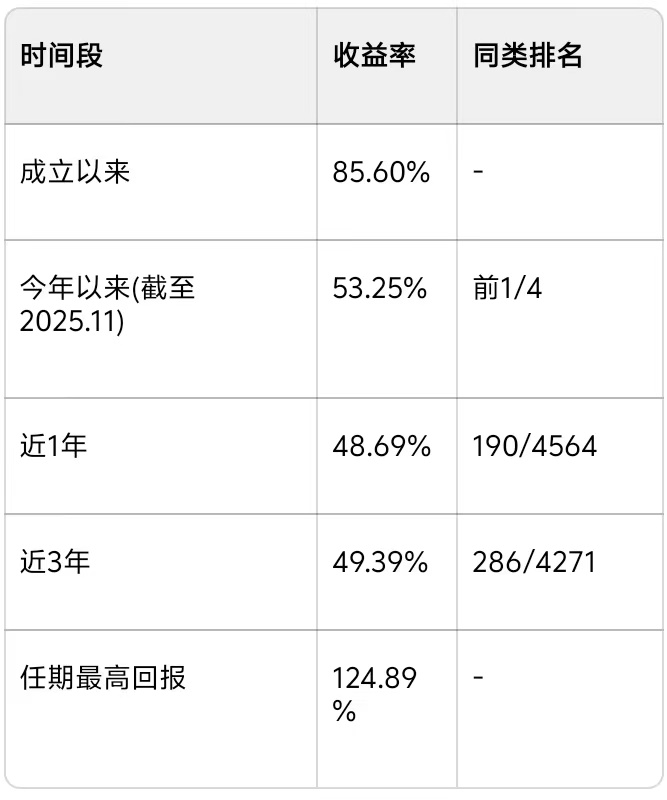This screenshot has width=667, height=800.
Task: Select the 近1年 row label
Action: pyautogui.click(x=53, y=445)
